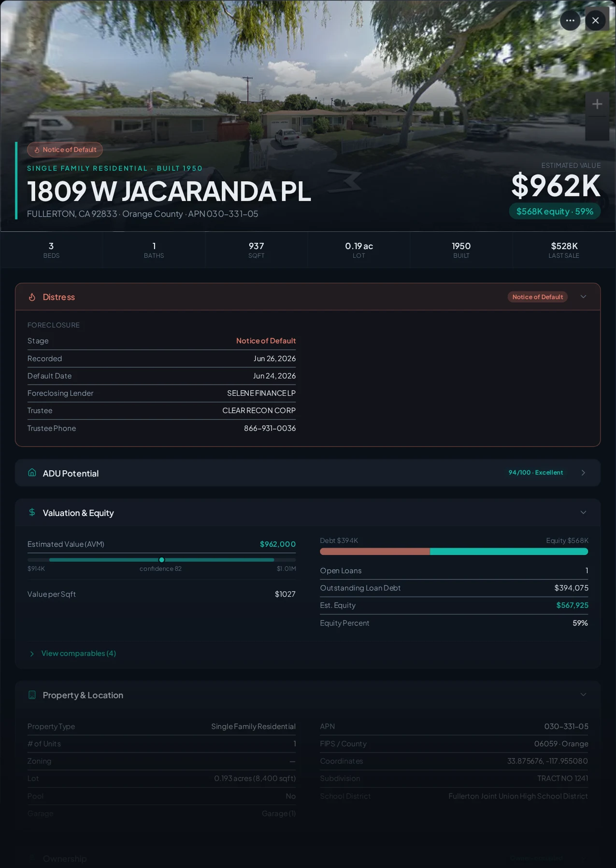Click the $962,000 AVM value
This screenshot has height=868, width=616.
click(x=278, y=544)
